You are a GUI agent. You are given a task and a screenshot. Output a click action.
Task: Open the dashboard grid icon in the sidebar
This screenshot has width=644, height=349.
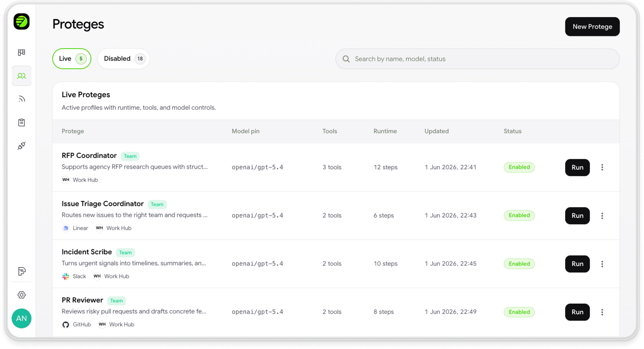[x=22, y=53]
